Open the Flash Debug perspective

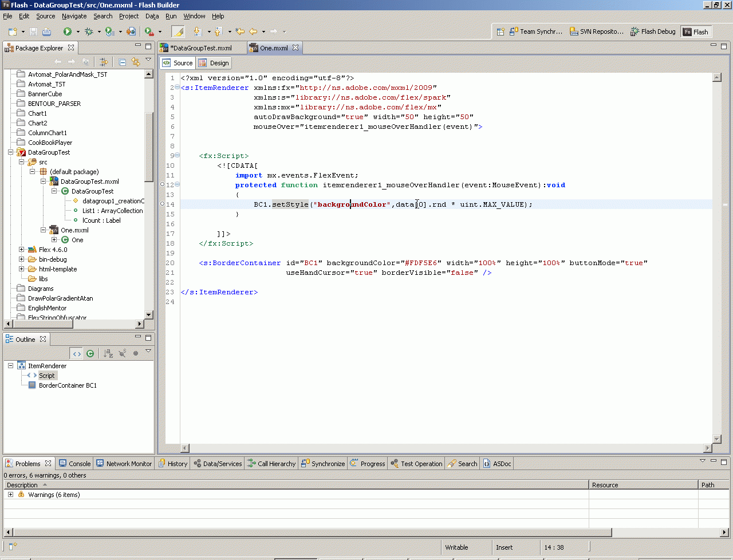(653, 31)
